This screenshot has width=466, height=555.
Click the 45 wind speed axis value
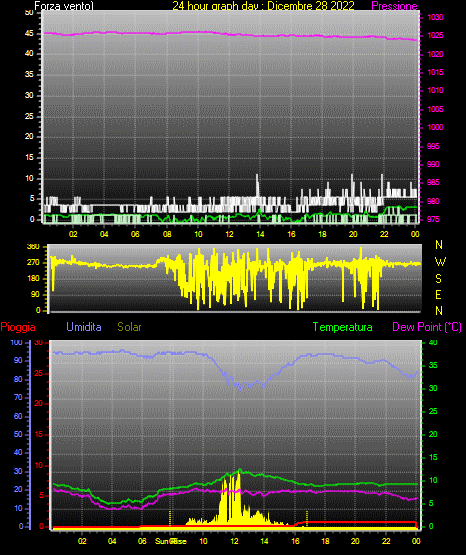coord(29,33)
